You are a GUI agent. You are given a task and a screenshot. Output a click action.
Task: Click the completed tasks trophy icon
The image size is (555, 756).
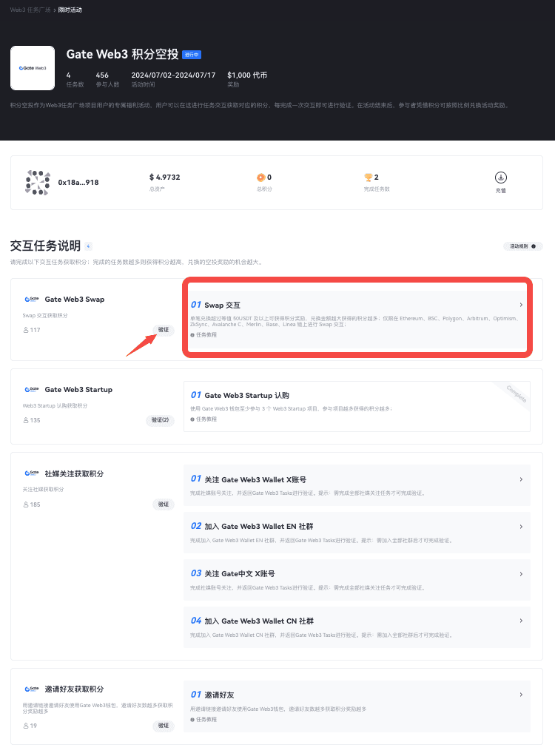368,178
